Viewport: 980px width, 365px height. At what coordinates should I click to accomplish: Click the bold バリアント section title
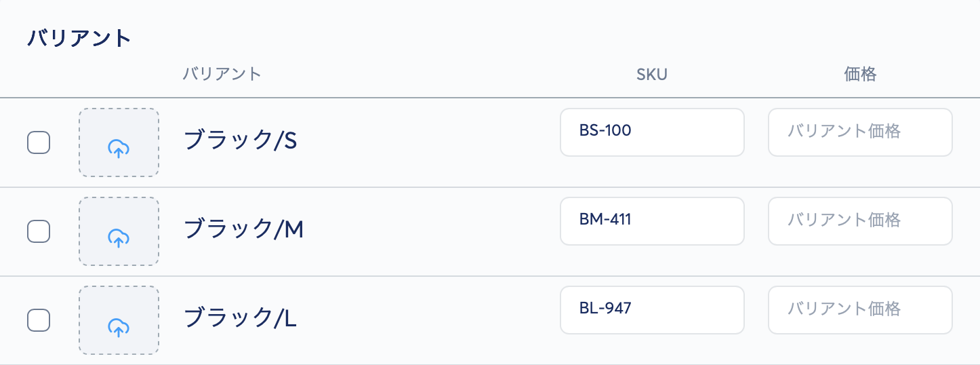click(x=79, y=38)
